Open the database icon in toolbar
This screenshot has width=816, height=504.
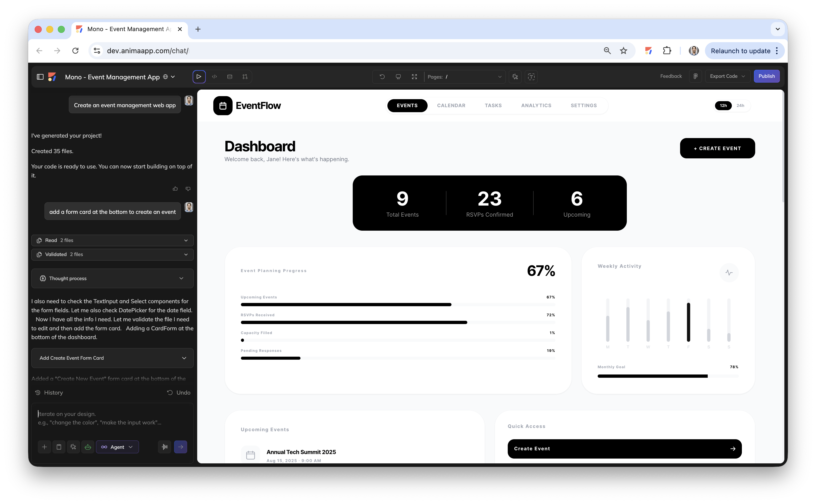pyautogui.click(x=230, y=77)
